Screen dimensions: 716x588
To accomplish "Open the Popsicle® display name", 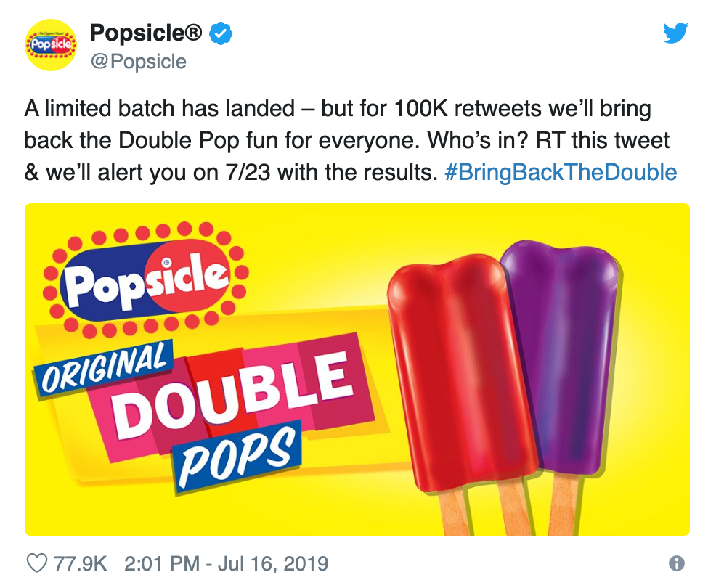I will (x=146, y=33).
